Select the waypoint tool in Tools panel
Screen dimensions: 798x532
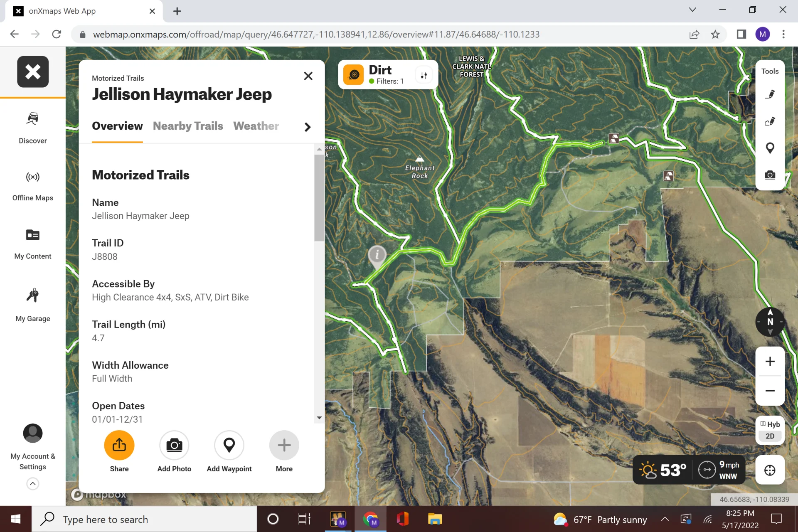pyautogui.click(x=770, y=148)
